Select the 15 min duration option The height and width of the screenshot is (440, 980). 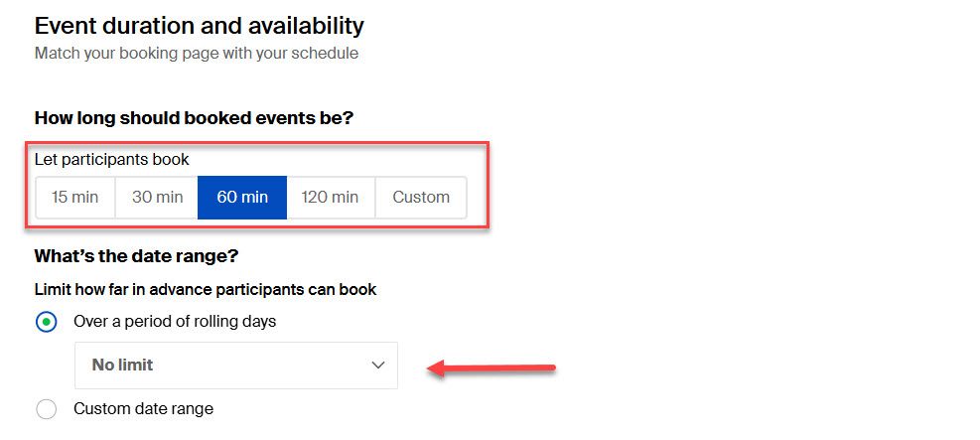(x=75, y=197)
